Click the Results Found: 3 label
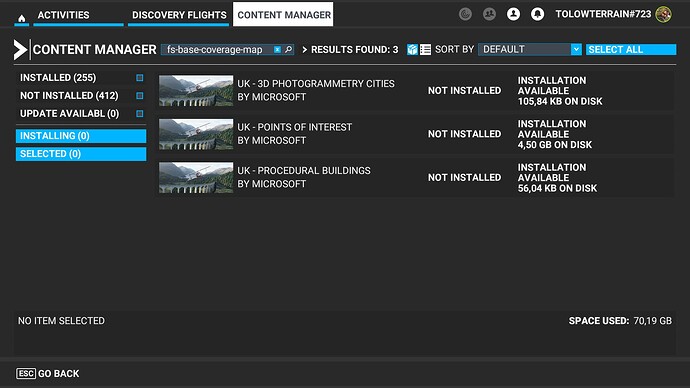The height and width of the screenshot is (388, 690). tap(354, 50)
